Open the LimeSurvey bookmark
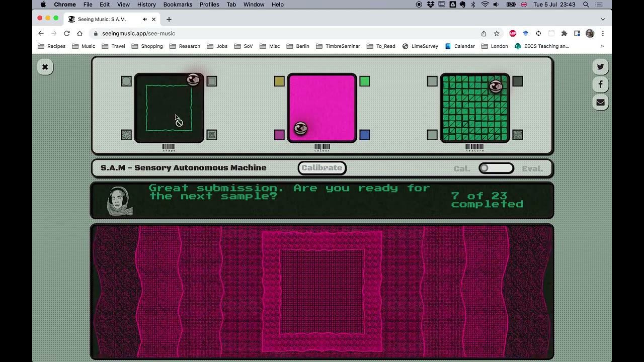Image resolution: width=644 pixels, height=362 pixels. 420,46
